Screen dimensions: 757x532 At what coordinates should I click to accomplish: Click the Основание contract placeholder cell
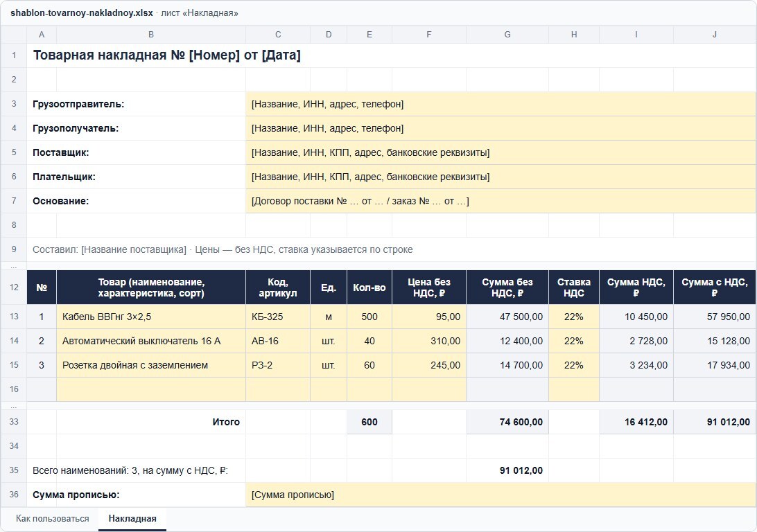click(501, 201)
